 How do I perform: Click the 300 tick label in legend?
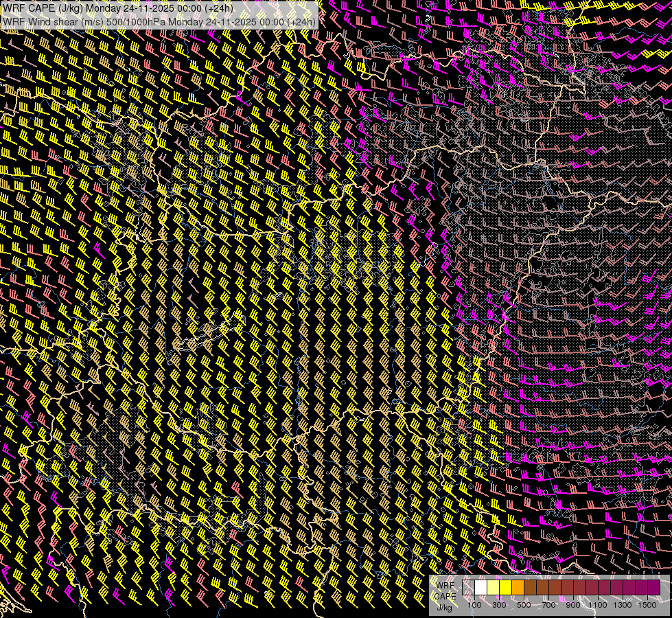499,605
